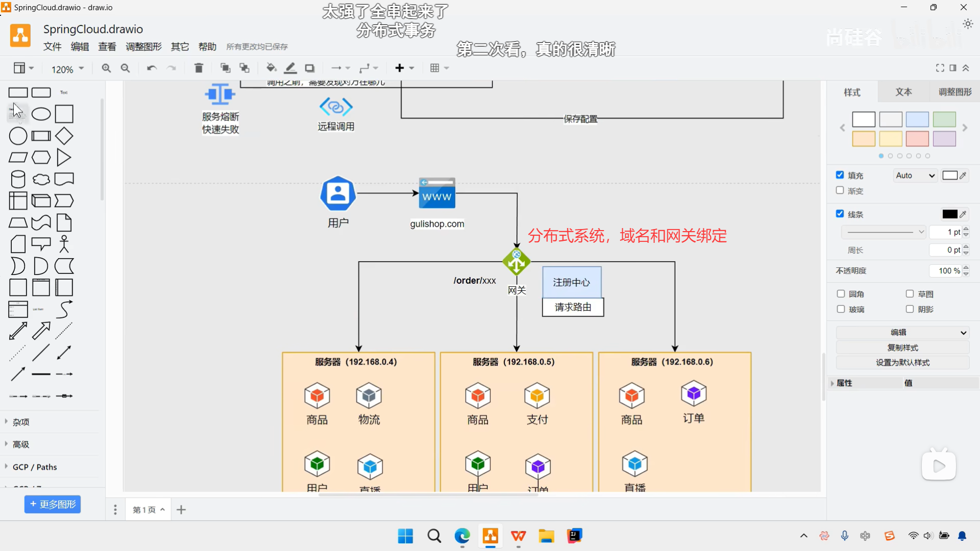Open the Edge browser from the taskbar
The image size is (980, 551).
pos(461,536)
